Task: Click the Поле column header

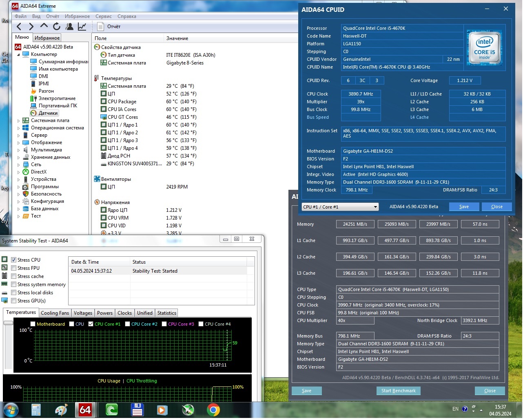Action: click(128, 38)
